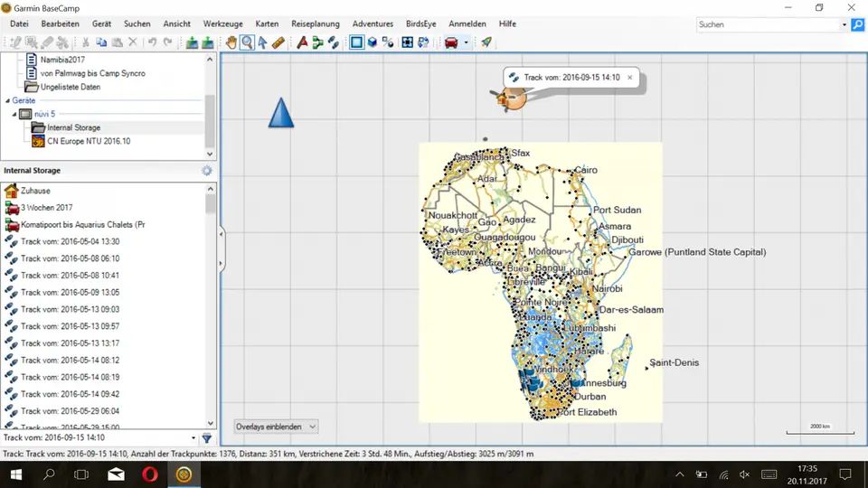Click the Delete X toolbar icon

[x=132, y=42]
